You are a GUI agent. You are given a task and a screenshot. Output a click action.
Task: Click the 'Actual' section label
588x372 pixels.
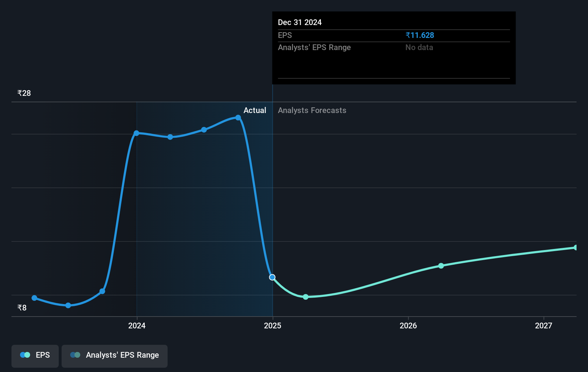coord(255,110)
